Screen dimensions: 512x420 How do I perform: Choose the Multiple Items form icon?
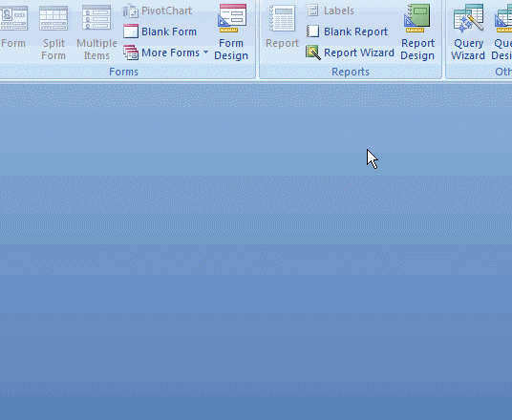point(96,17)
